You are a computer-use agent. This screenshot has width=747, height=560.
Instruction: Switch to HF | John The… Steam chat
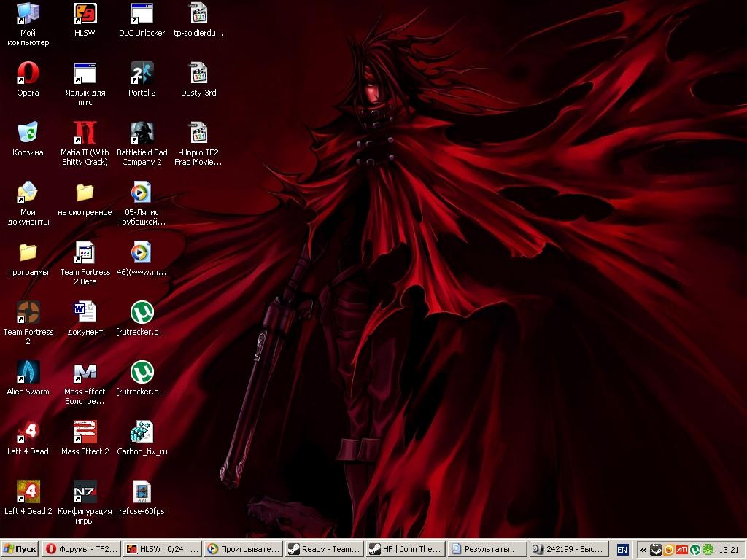[406, 549]
